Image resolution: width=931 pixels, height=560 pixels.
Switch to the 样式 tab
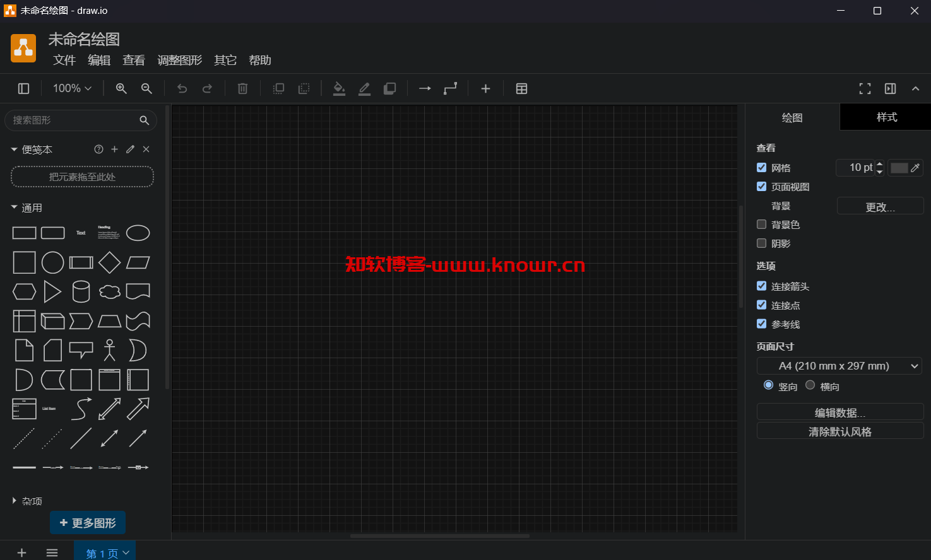[886, 117]
